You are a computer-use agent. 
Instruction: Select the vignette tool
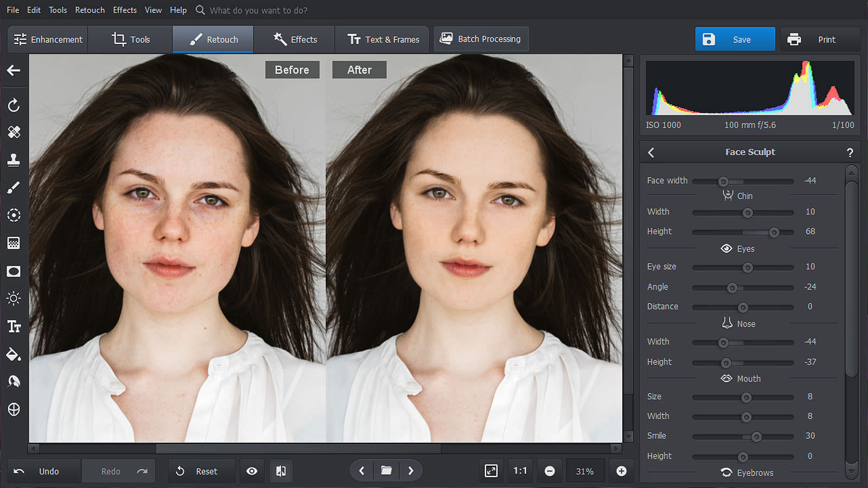coord(14,271)
